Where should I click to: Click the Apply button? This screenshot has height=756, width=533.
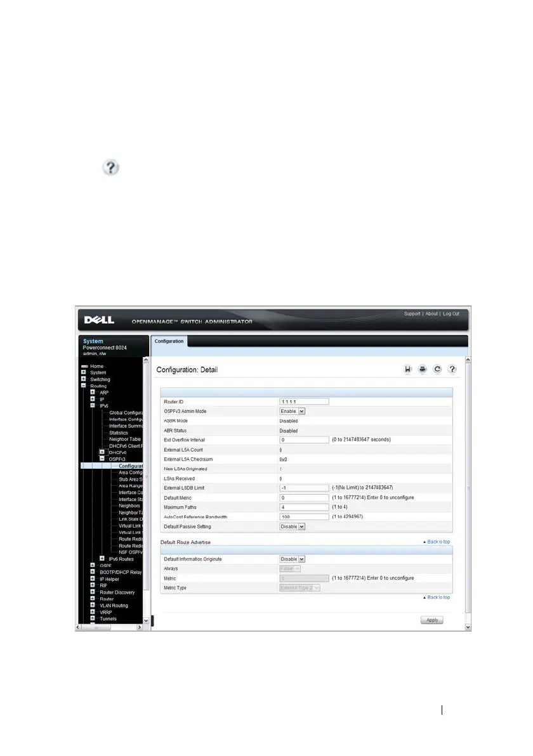click(x=432, y=620)
